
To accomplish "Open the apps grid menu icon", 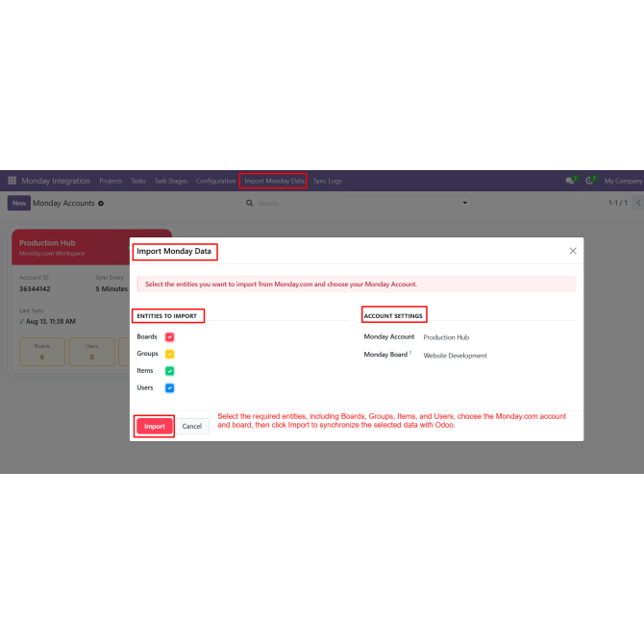I will (12, 181).
